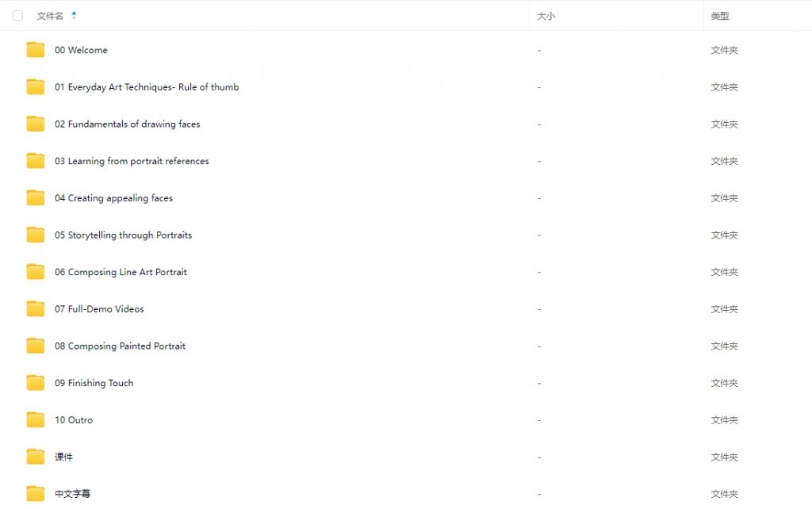The width and height of the screenshot is (812, 509).
Task: Open 03 Learning from portrait references
Action: pyautogui.click(x=132, y=161)
